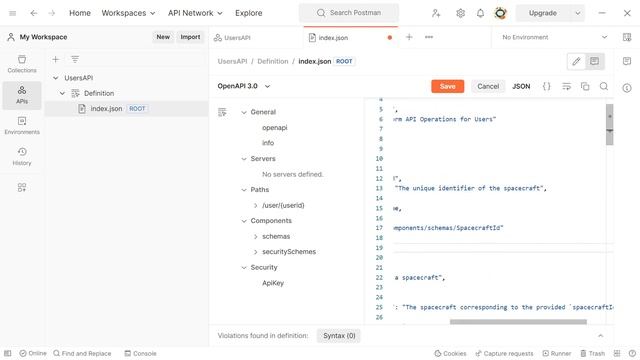Image resolution: width=640 pixels, height=360 pixels.
Task: Open two-pane view icon in status bar
Action: coord(617,353)
